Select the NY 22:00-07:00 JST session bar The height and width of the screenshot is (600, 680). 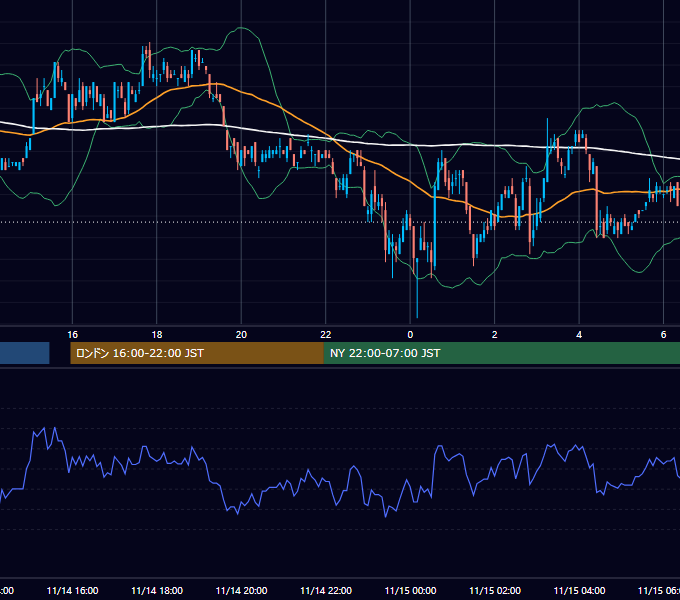point(502,353)
